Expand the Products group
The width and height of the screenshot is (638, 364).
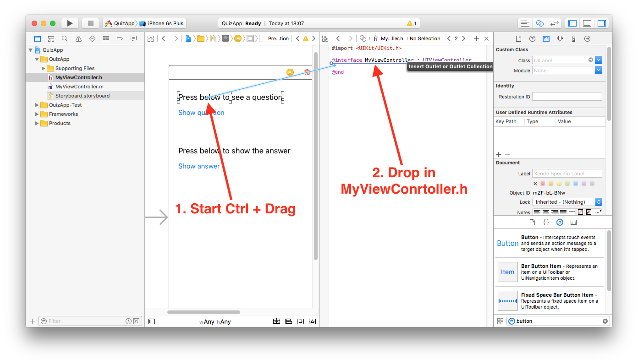pyautogui.click(x=37, y=123)
